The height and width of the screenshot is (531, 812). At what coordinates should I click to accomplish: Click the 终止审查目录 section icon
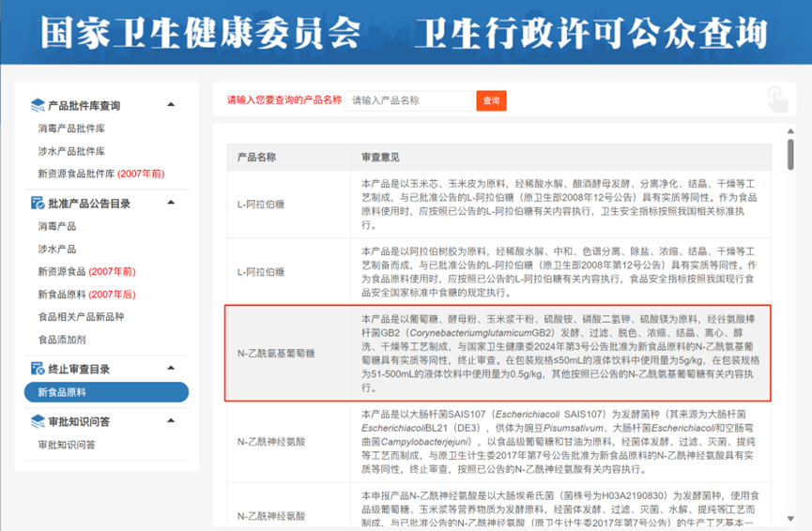coord(38,369)
